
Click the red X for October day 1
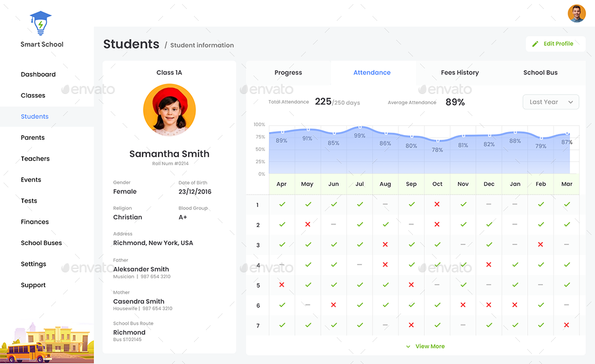coord(437,205)
